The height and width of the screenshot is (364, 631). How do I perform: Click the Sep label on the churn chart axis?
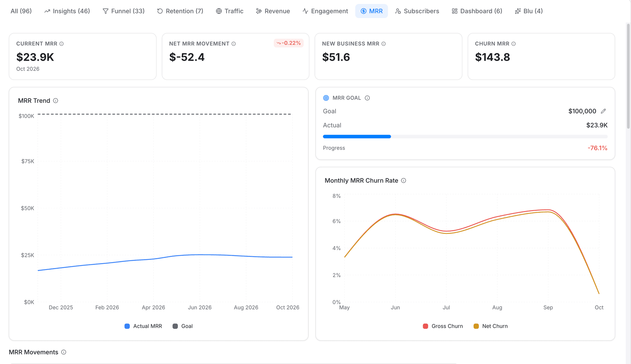tap(548, 307)
